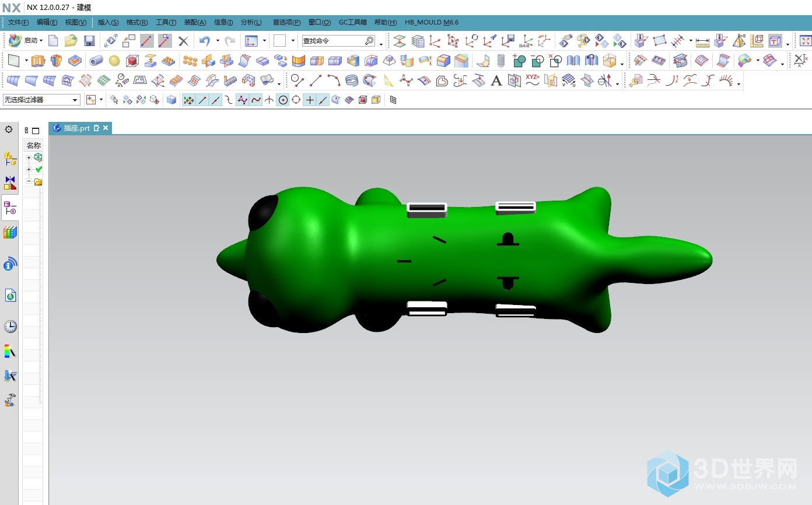Open the History clock sidebar tab

pos(10,326)
